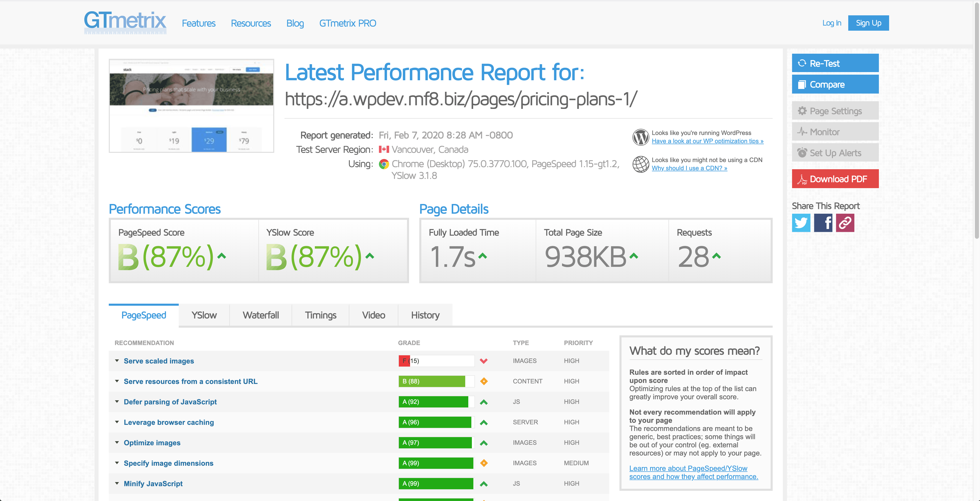Image resolution: width=980 pixels, height=501 pixels.
Task: Click the page screenshot thumbnail
Action: pyautogui.click(x=191, y=106)
